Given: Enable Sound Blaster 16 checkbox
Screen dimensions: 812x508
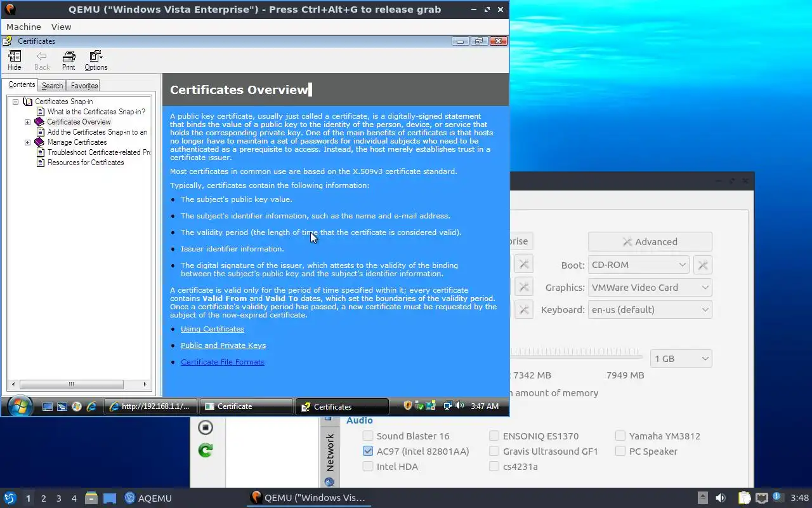Looking at the screenshot, I should coord(368,436).
